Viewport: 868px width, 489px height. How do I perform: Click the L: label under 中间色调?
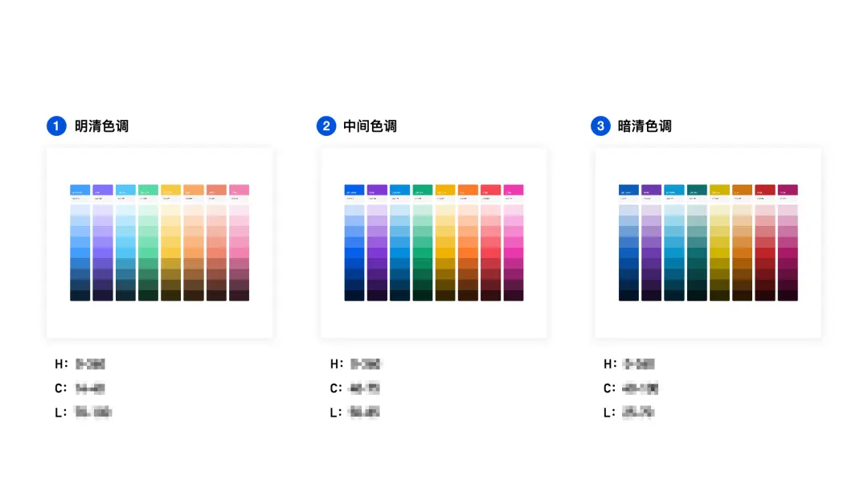(x=335, y=413)
